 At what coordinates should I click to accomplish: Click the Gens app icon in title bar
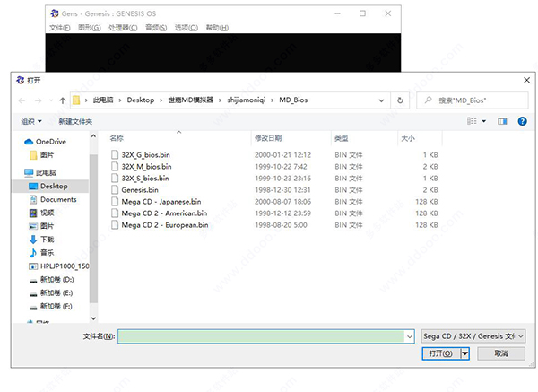coord(55,13)
